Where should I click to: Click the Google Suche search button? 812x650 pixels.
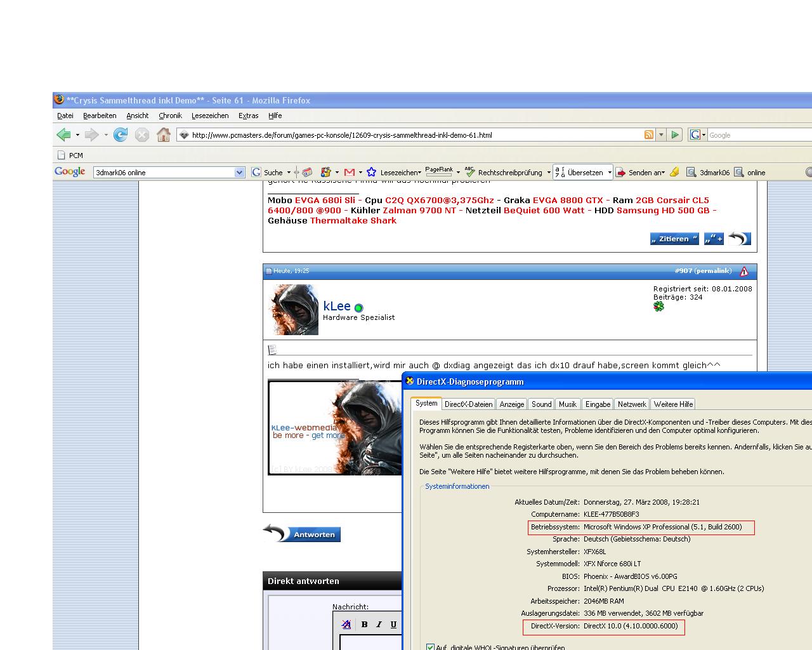(x=267, y=172)
